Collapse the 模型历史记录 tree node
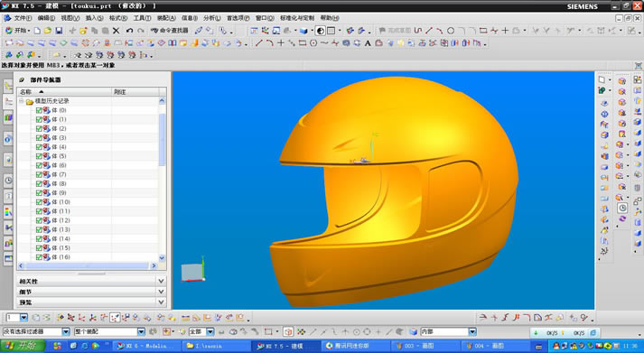This screenshot has height=353, width=644. [x=22, y=101]
